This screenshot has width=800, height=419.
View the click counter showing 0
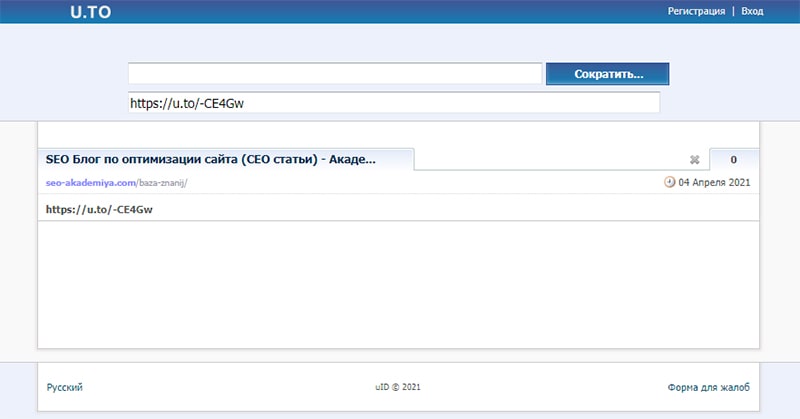733,159
